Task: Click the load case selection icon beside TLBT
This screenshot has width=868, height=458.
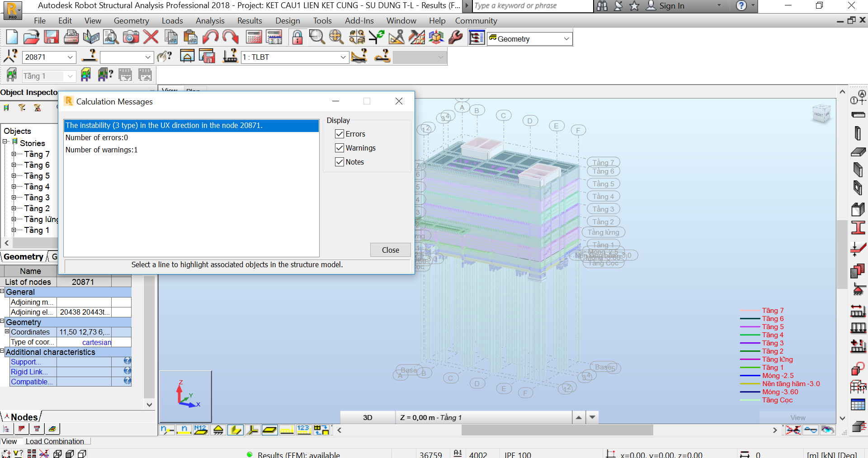Action: (230, 57)
